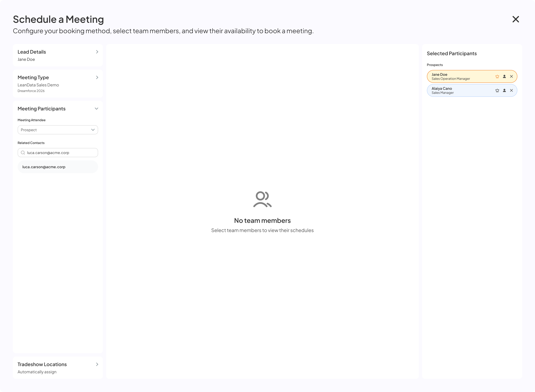Viewport: 535px width, 392px height.
Task: Select the luca.carson@acme.corp search result
Action: pos(58,167)
